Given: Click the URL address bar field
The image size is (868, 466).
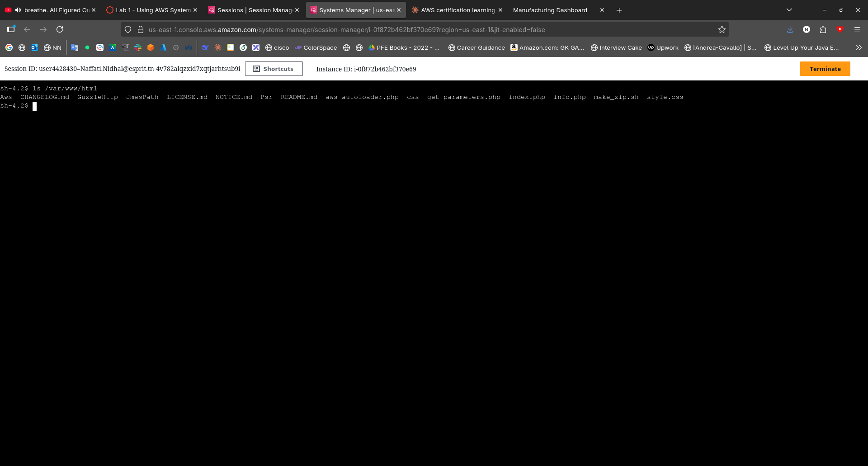Looking at the screenshot, I should tap(407, 29).
